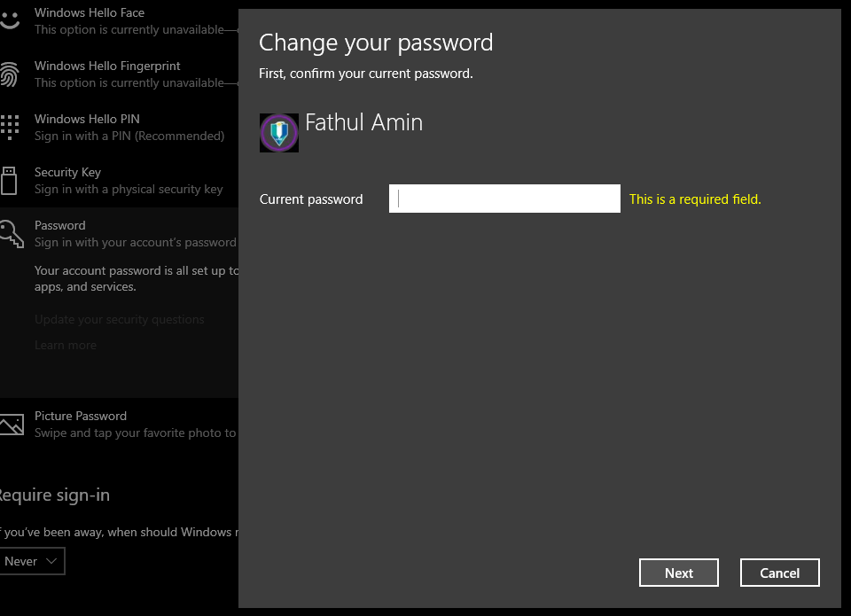Image resolution: width=851 pixels, height=616 pixels.
Task: Cancel the Change your password dialog
Action: click(780, 573)
